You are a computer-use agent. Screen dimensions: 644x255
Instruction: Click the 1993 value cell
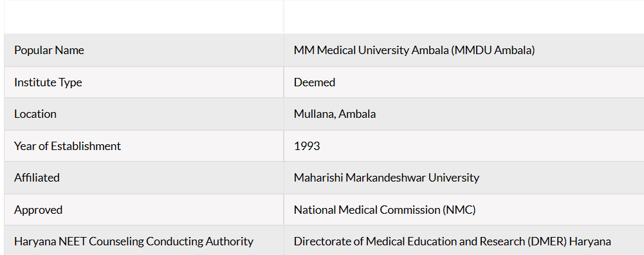pyautogui.click(x=464, y=146)
